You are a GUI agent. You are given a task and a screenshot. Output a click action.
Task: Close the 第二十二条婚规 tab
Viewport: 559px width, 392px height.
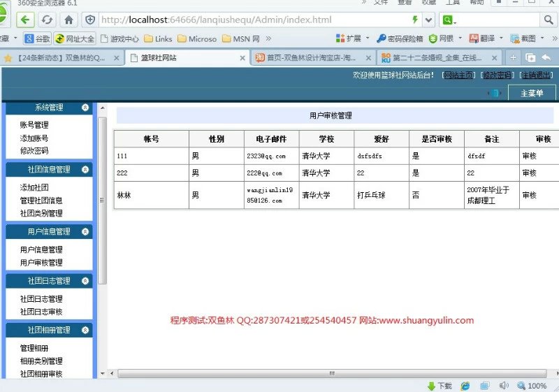tap(494, 58)
